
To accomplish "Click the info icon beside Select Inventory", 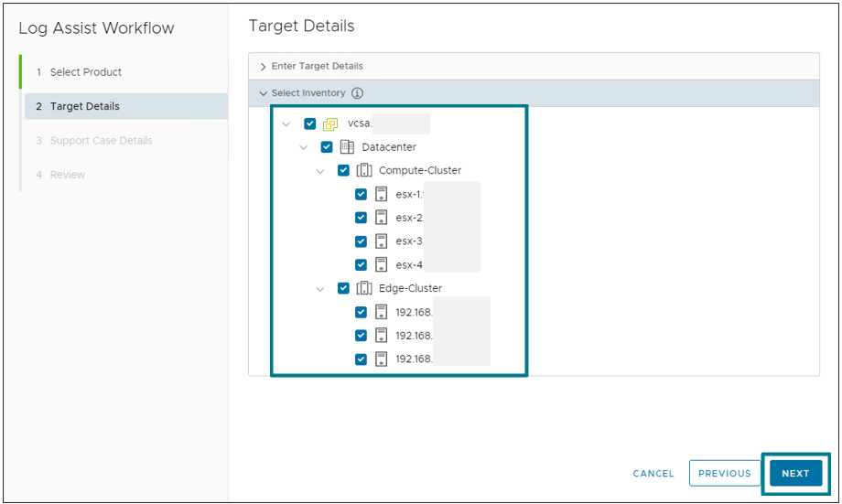I will pos(358,93).
